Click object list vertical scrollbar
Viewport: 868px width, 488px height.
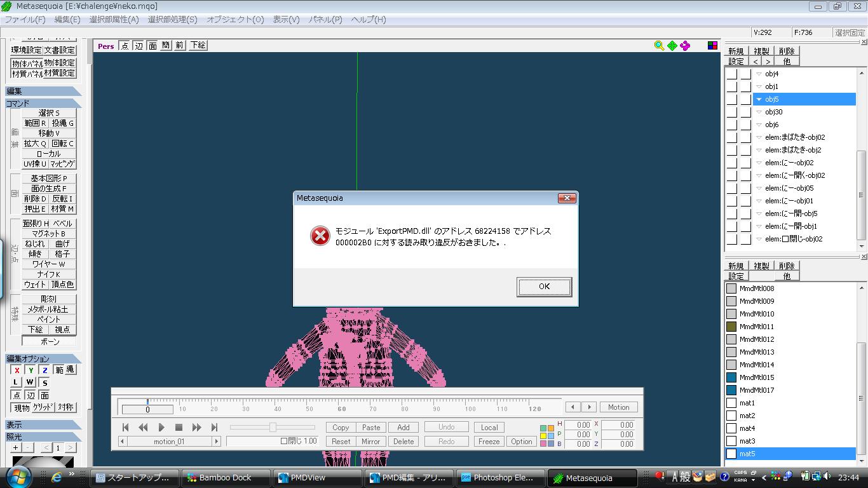[862, 159]
